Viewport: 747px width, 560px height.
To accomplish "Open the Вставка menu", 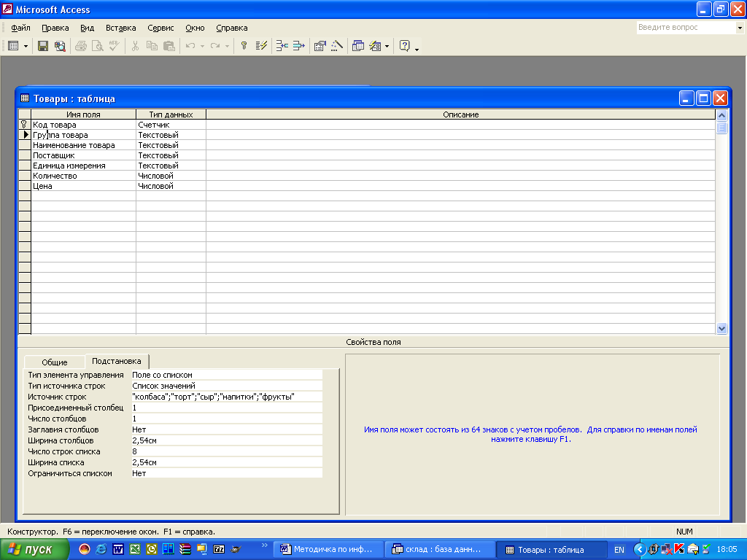I will pos(121,28).
